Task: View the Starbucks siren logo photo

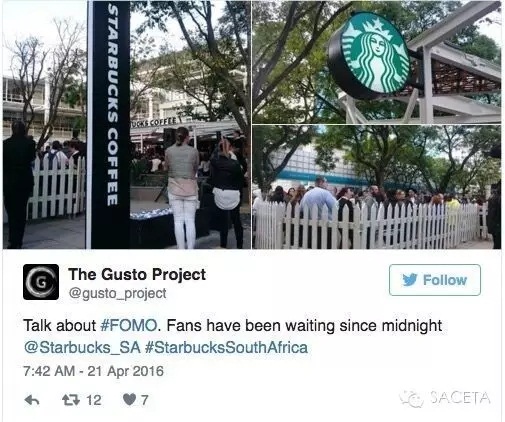Action: tap(377, 62)
